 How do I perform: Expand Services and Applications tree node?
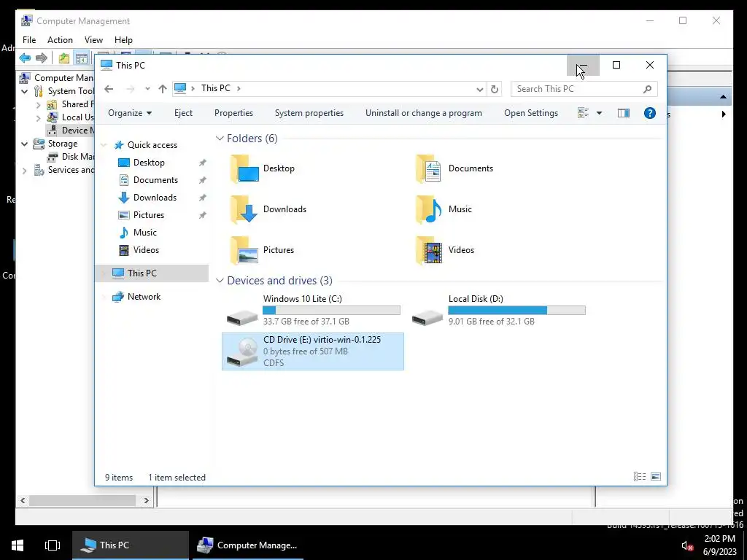click(25, 171)
